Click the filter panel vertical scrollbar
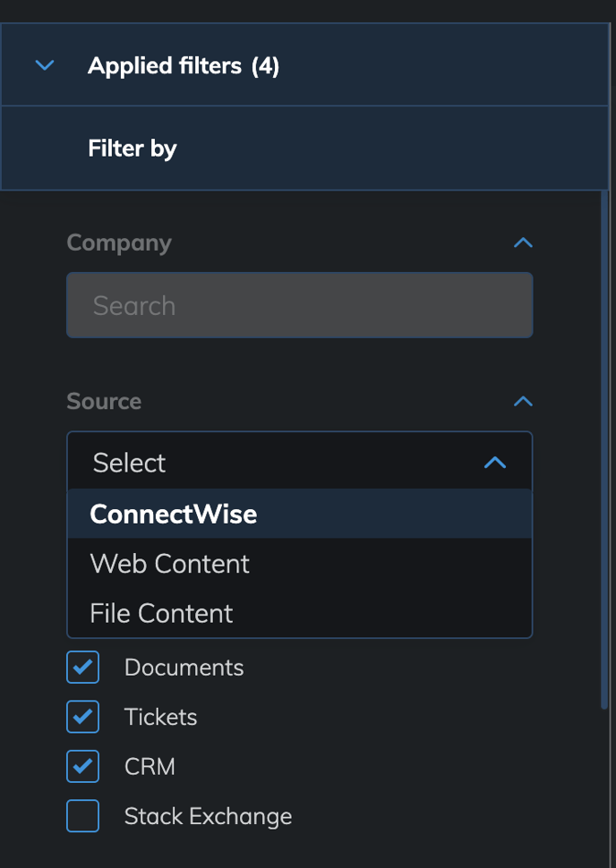 pyautogui.click(x=604, y=448)
